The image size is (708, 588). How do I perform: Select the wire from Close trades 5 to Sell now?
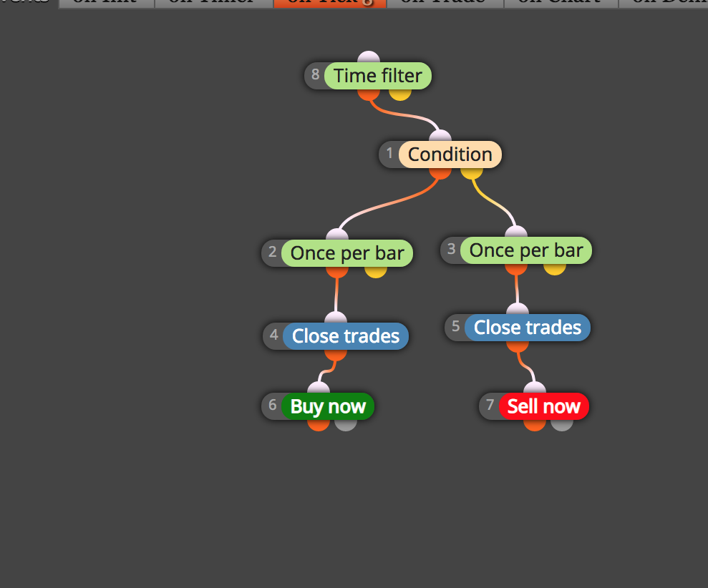[525, 366]
